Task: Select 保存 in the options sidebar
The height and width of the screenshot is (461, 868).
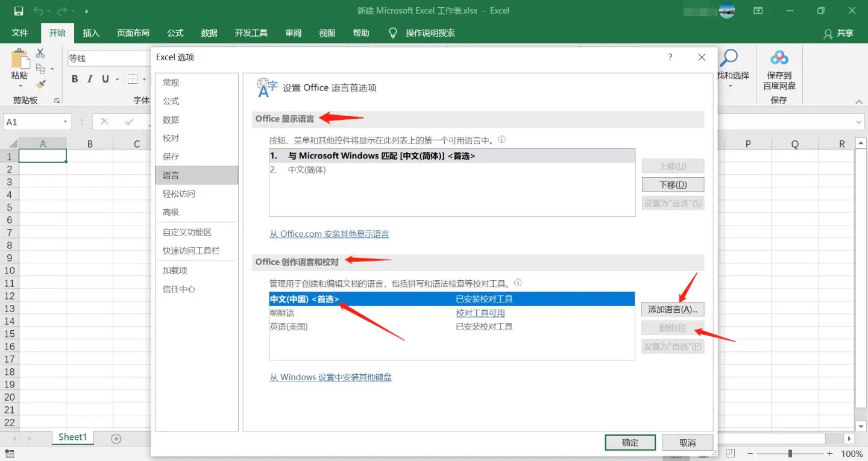Action: tap(197, 157)
